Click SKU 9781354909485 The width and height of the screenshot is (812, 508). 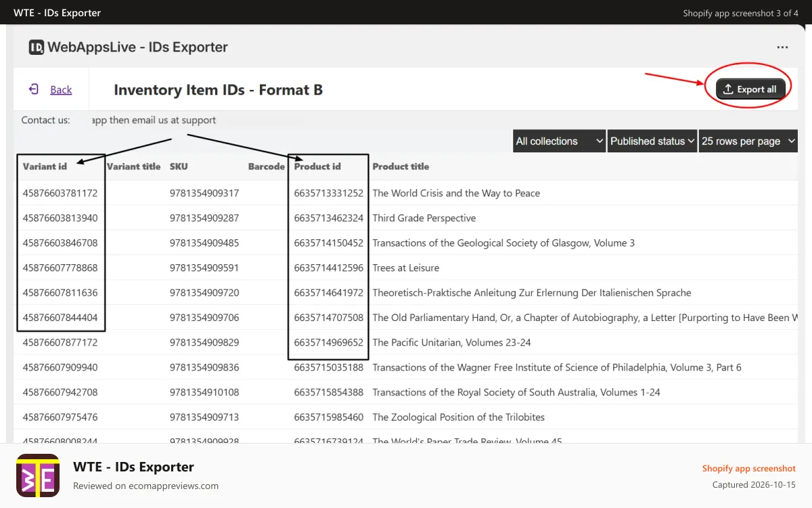click(204, 242)
